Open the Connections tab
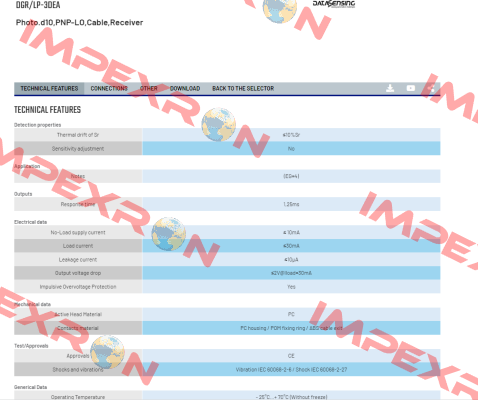Viewport: 478px width, 400px height. 109,89
